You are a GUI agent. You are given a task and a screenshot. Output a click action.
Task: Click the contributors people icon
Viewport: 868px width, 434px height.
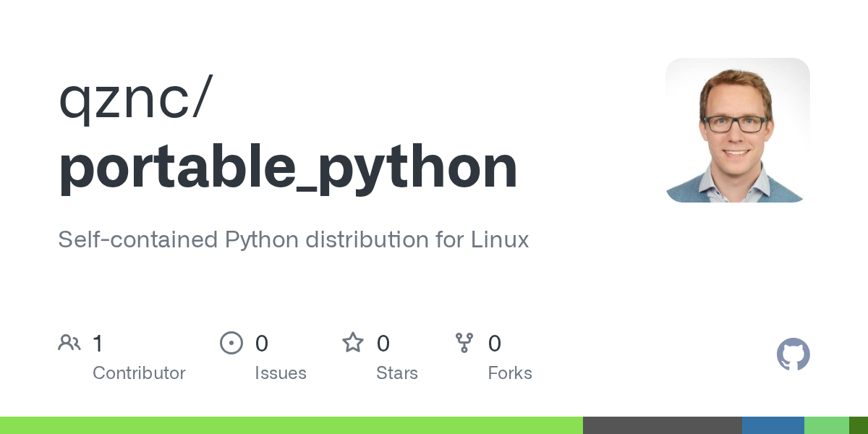pos(69,343)
